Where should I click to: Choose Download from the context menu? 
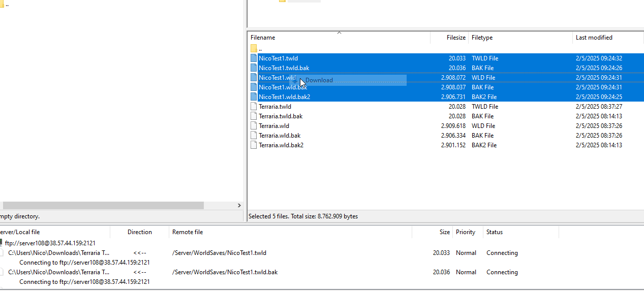pos(348,80)
